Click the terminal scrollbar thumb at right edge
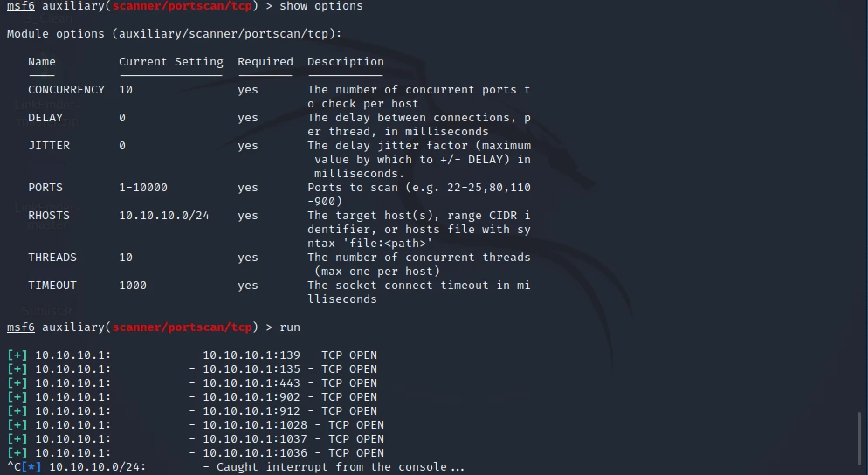Screen dimensions: 868x475 tap(859, 442)
